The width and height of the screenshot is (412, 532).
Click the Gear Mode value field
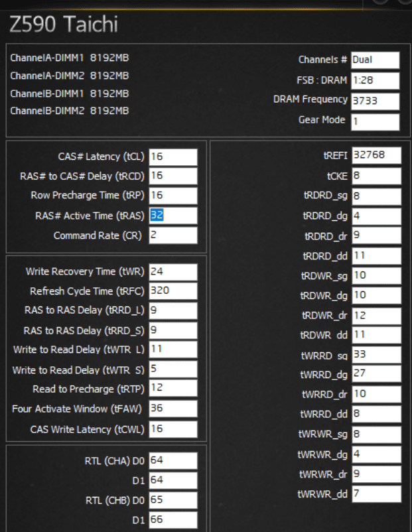[375, 122]
